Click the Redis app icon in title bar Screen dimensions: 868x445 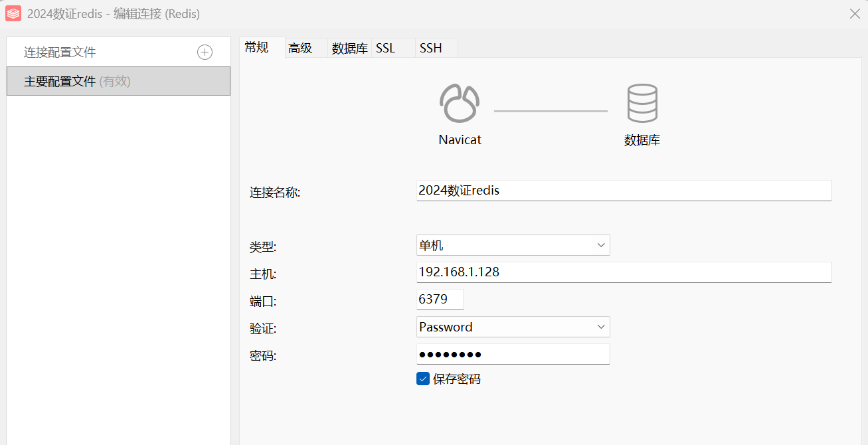point(13,13)
